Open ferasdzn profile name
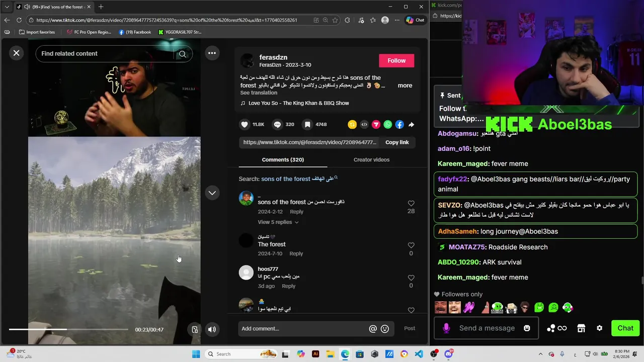 click(x=273, y=57)
